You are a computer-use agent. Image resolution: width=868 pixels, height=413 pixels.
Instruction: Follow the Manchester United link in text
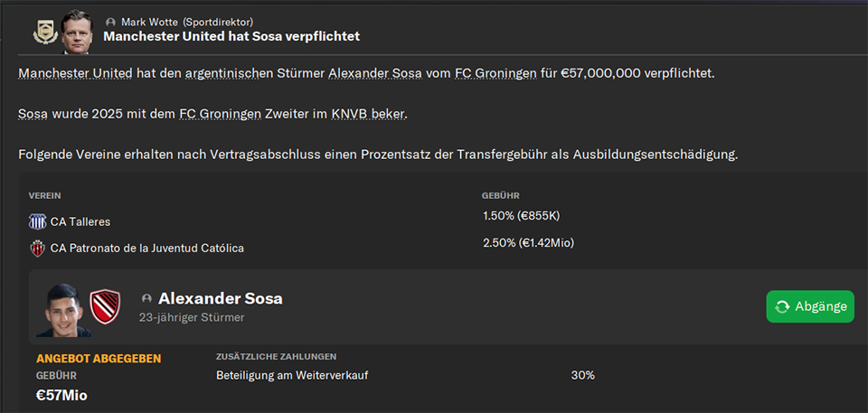coord(75,73)
